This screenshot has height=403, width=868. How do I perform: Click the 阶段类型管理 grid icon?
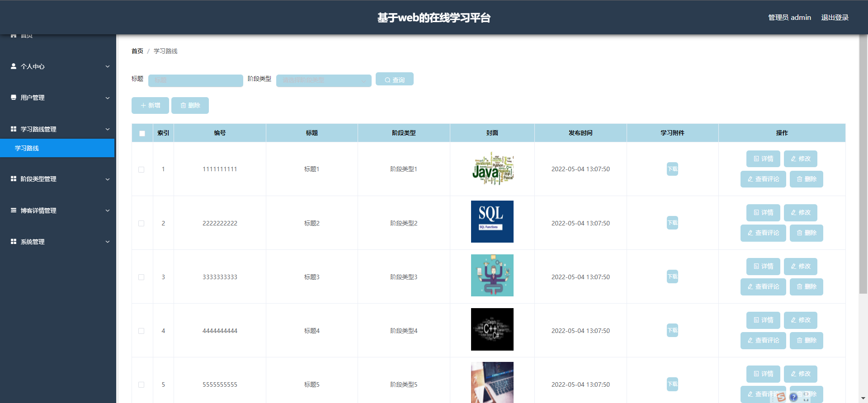point(14,178)
